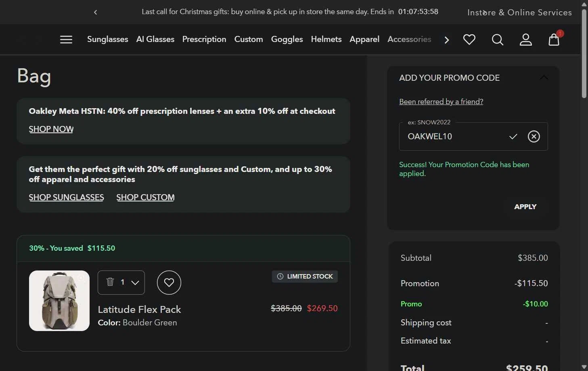
Task: Open the Accessories menu
Action: tap(409, 39)
